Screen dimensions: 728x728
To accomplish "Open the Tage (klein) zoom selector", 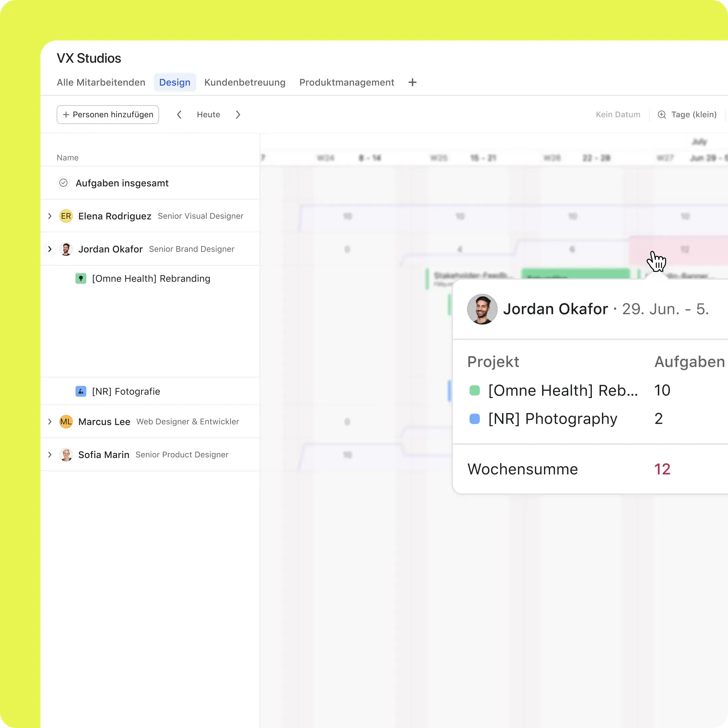I will coord(687,115).
